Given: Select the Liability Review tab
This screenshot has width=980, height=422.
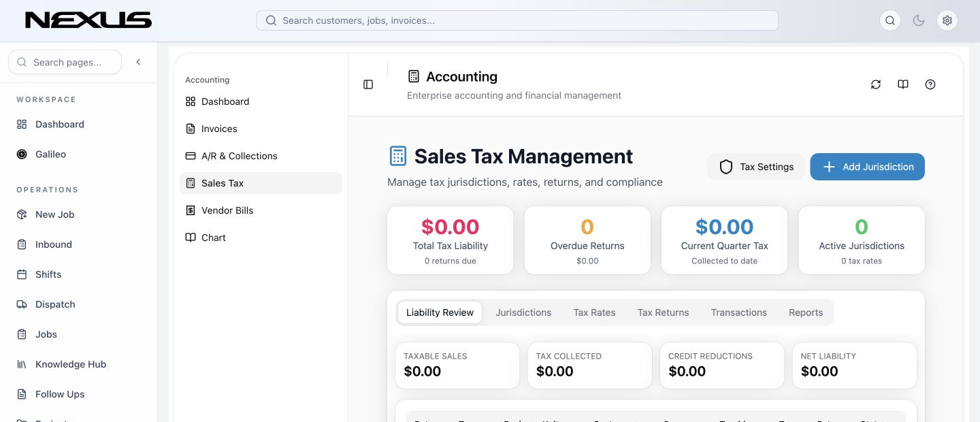Looking at the screenshot, I should click(440, 312).
